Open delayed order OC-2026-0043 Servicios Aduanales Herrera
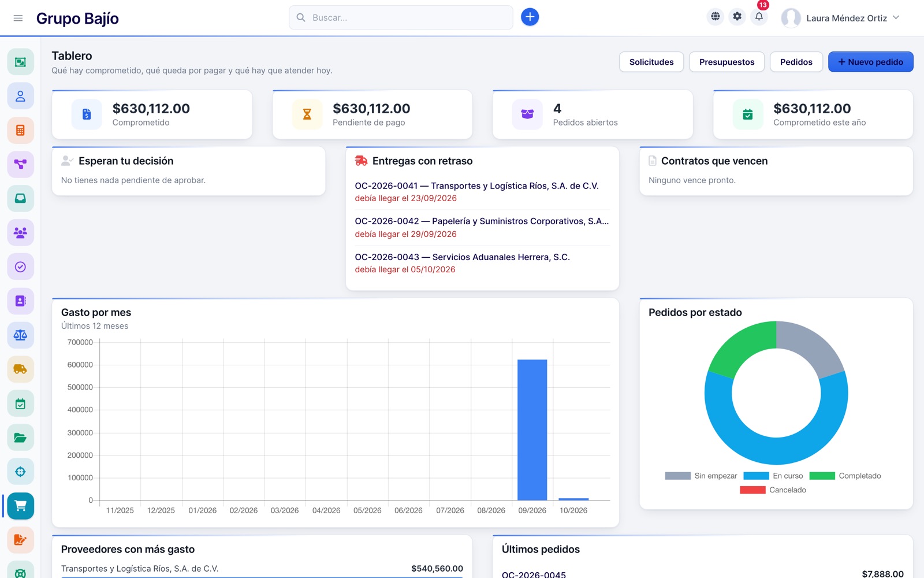Screen dimensions: 924x578 [x=462, y=257]
